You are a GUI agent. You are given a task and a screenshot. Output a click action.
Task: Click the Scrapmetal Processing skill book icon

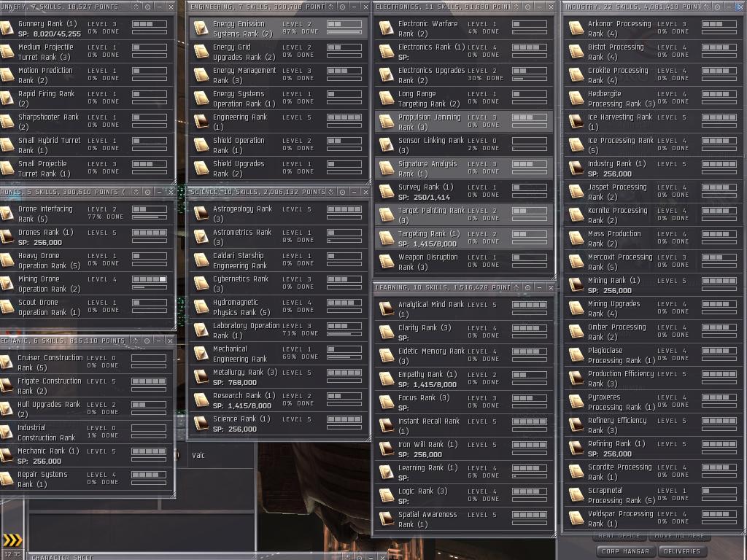576,495
